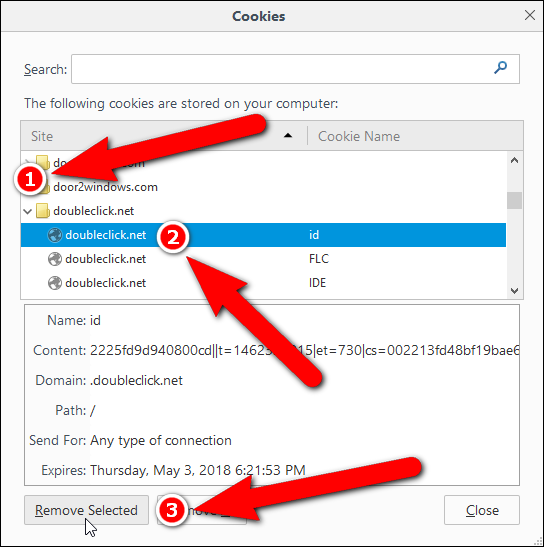Click the cookie list scrollbar thumb
The height and width of the screenshot is (547, 544).
514,200
